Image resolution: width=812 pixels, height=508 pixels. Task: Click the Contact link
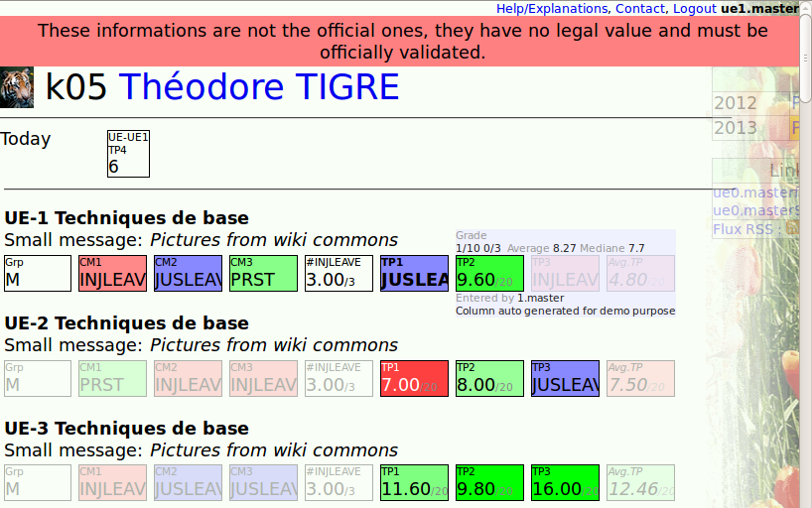pyautogui.click(x=639, y=8)
